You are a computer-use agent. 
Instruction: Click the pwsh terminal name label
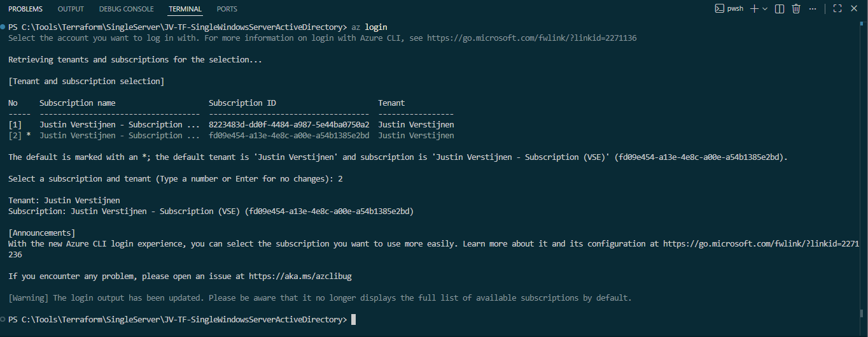click(x=736, y=9)
